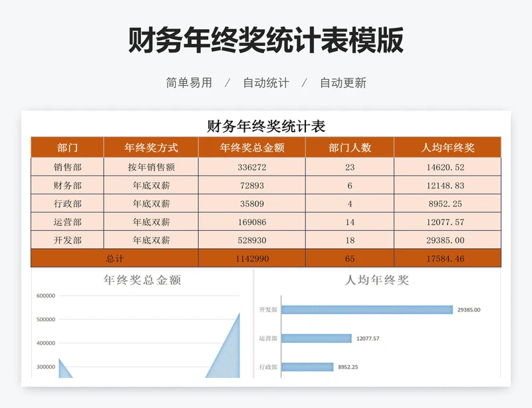Click the 运营部 axis label in bar chart

click(268, 338)
